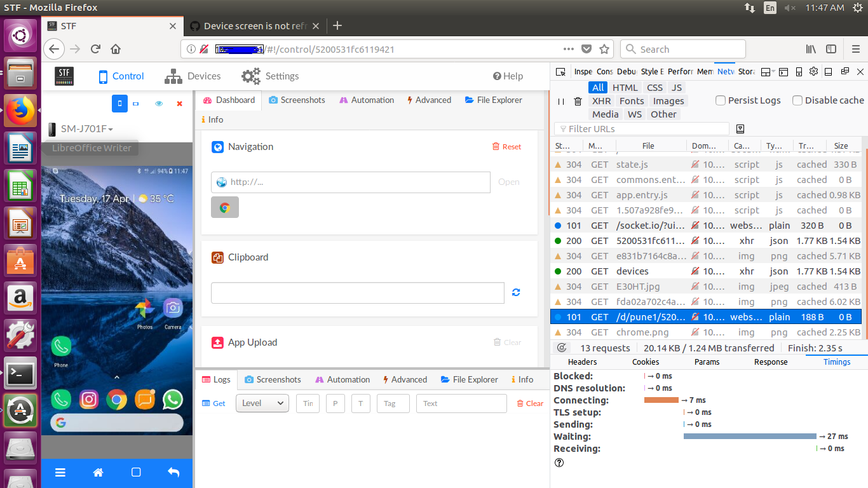The height and width of the screenshot is (488, 868).
Task: Reset the Navigation panel
Action: tap(506, 146)
